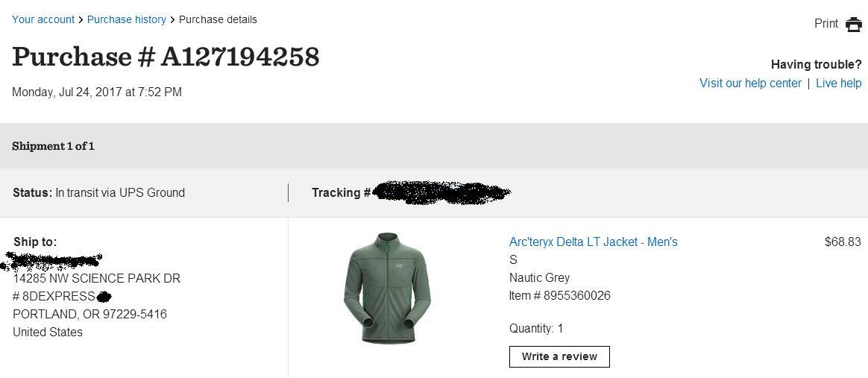Screen dimensions: 868x378
Task: Click the chevron before Purchase details
Action: point(172,20)
